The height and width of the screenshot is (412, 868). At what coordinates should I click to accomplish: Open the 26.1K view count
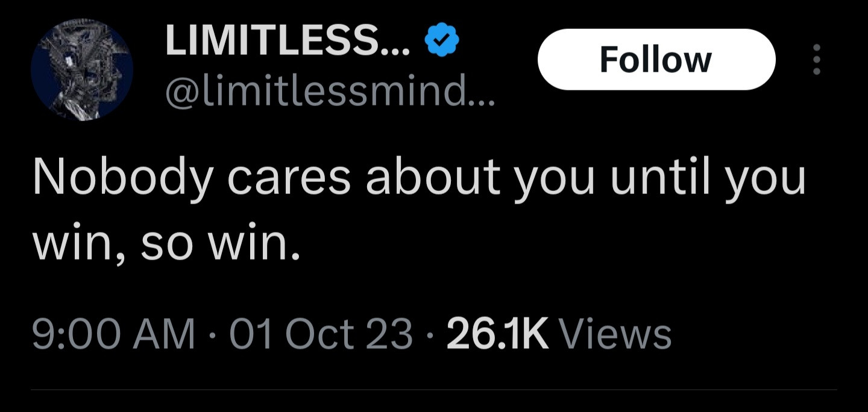[x=497, y=334]
